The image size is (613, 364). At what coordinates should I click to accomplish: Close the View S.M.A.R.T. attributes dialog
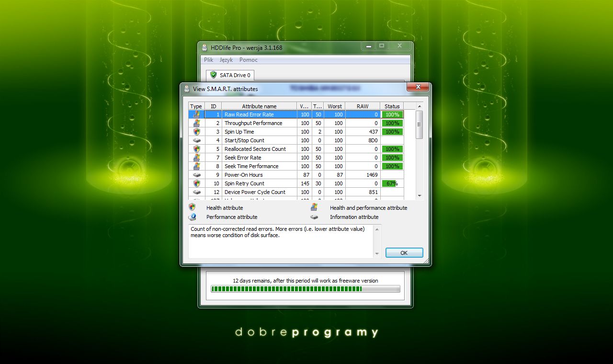coord(417,87)
